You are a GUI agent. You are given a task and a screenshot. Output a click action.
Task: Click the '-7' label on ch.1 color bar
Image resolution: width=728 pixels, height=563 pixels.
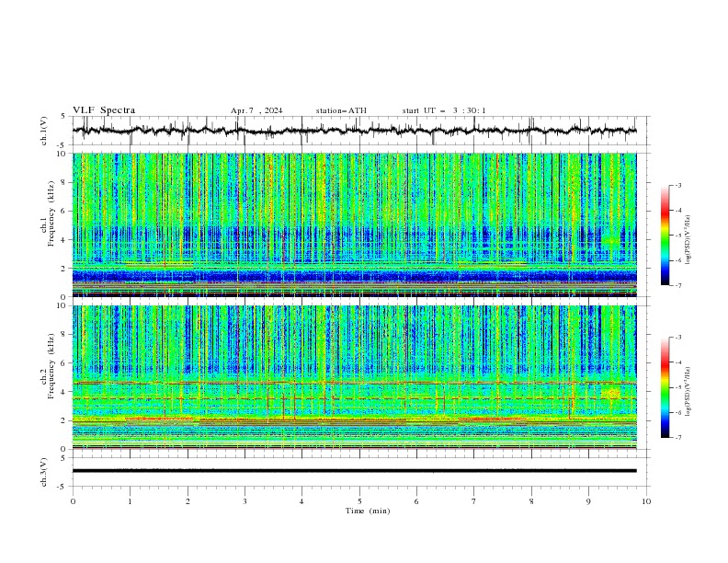[677, 285]
